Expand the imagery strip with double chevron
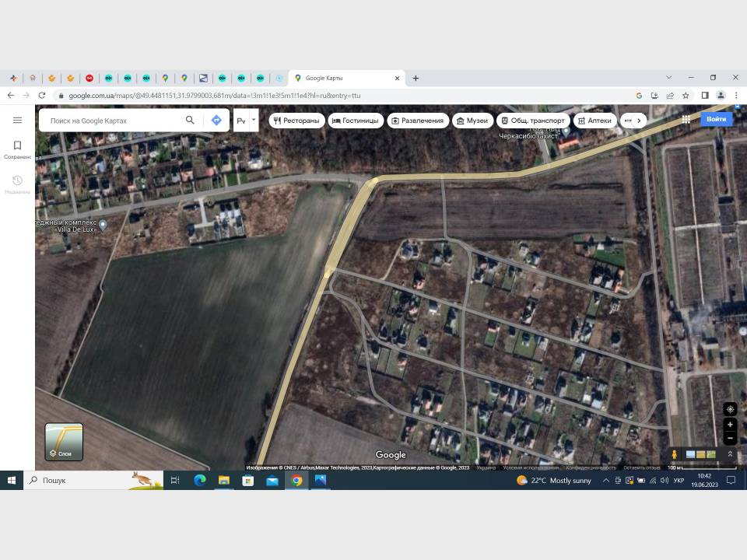747x560 pixels. (730, 454)
